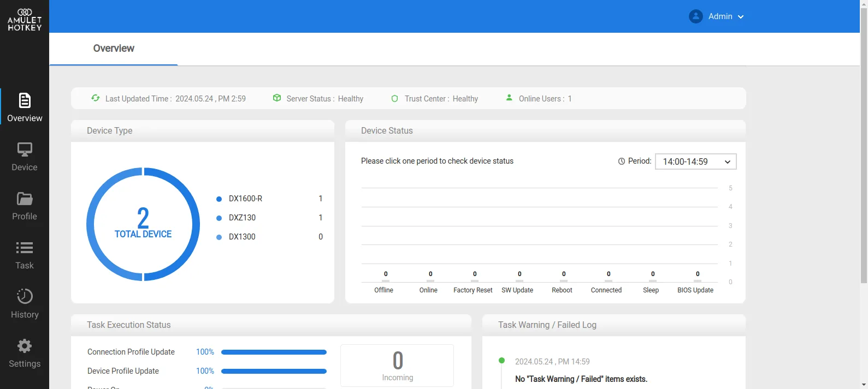Click the 2024.05.24, PM 14:59 log timestamp
868x389 pixels.
click(x=552, y=362)
